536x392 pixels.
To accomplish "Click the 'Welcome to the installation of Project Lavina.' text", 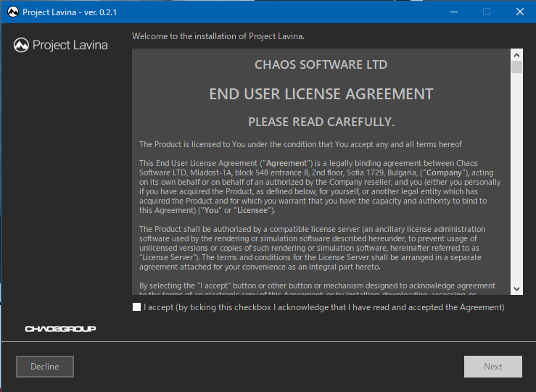I will point(218,36).
